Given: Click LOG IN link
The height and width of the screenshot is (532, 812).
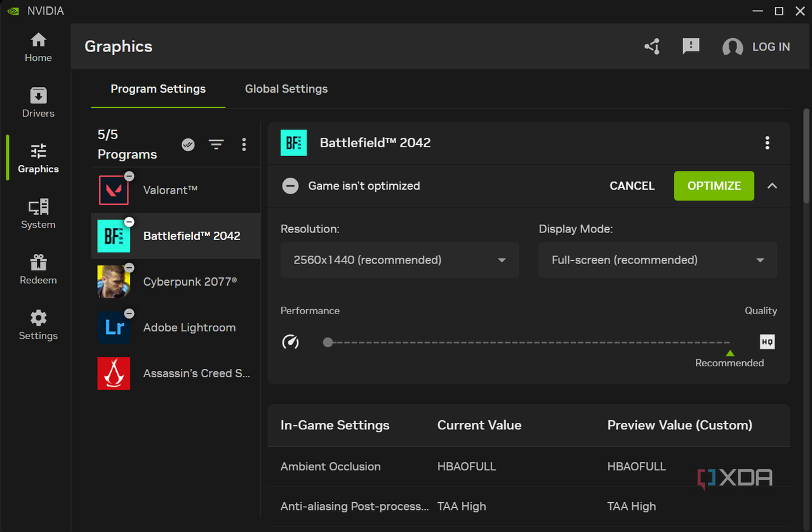Looking at the screenshot, I should 771,47.
